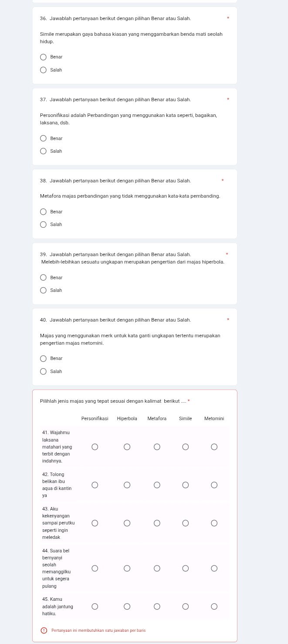The image size is (288, 644).
Task: Pick Hiperbola for row 43 Aku kekenyangan
Action: [x=127, y=523]
